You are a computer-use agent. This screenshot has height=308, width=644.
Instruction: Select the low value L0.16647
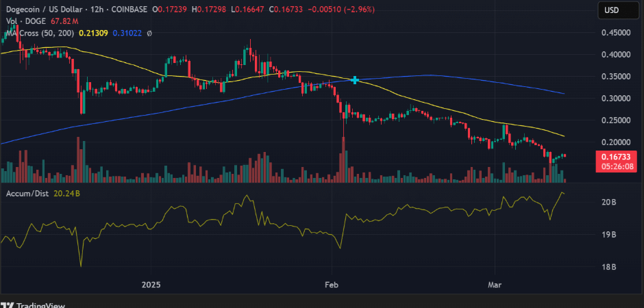point(247,10)
